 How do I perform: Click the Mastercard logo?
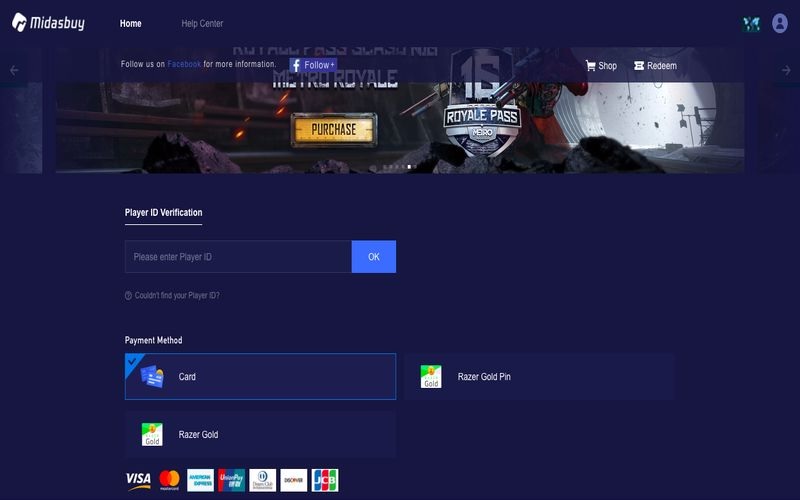click(169, 480)
